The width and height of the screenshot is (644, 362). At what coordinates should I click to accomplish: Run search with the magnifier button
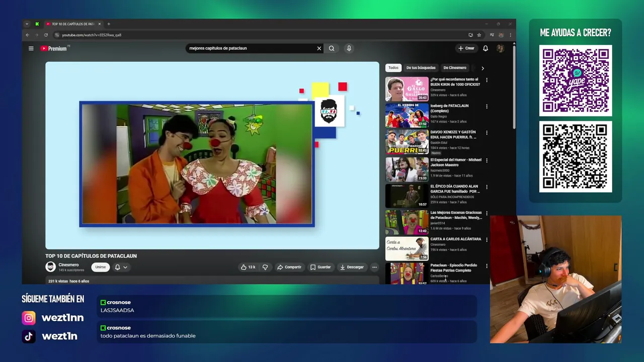(332, 48)
